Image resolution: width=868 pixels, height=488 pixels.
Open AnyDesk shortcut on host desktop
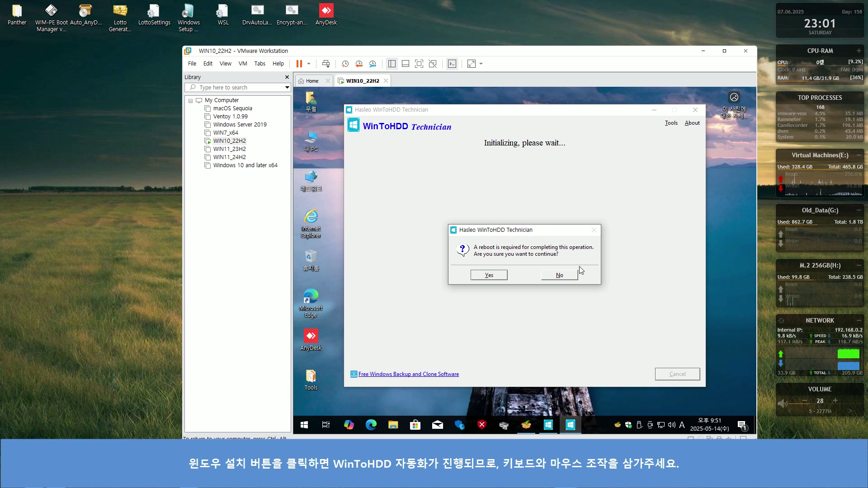point(326,14)
